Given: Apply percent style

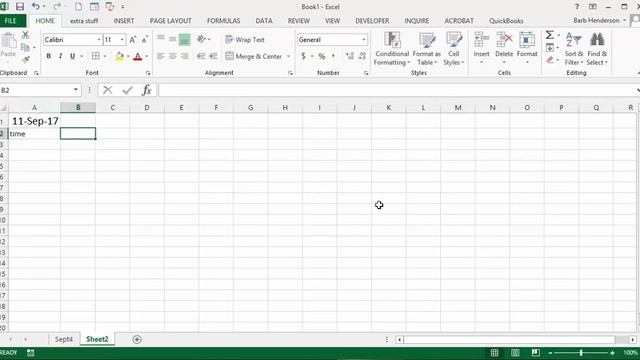Looking at the screenshot, I should pos(322,56).
